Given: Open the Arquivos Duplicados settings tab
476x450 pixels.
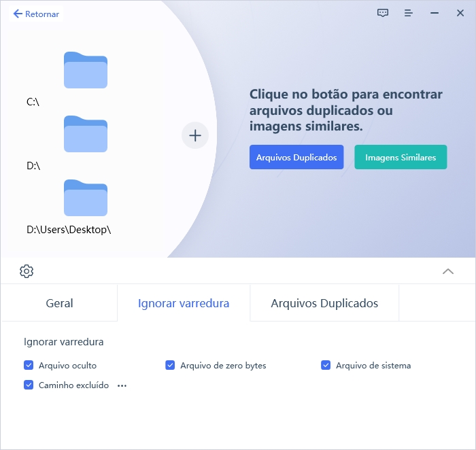Looking at the screenshot, I should [x=324, y=303].
